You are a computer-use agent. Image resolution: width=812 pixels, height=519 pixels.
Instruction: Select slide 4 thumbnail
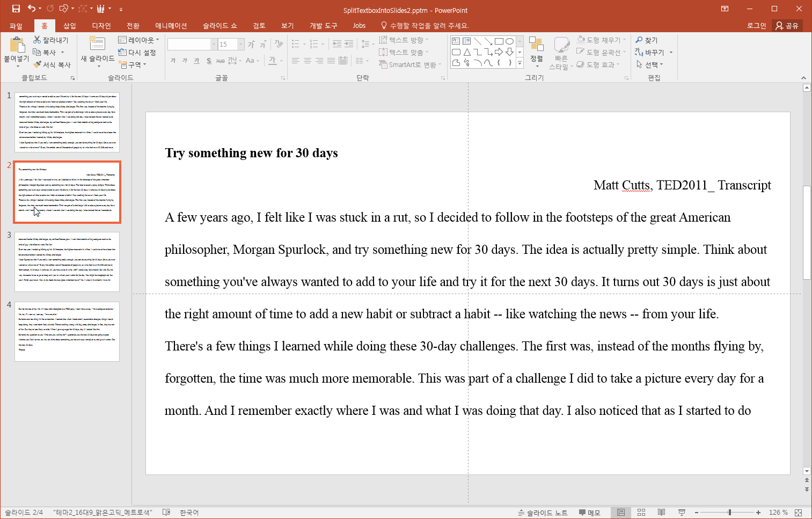(67, 332)
